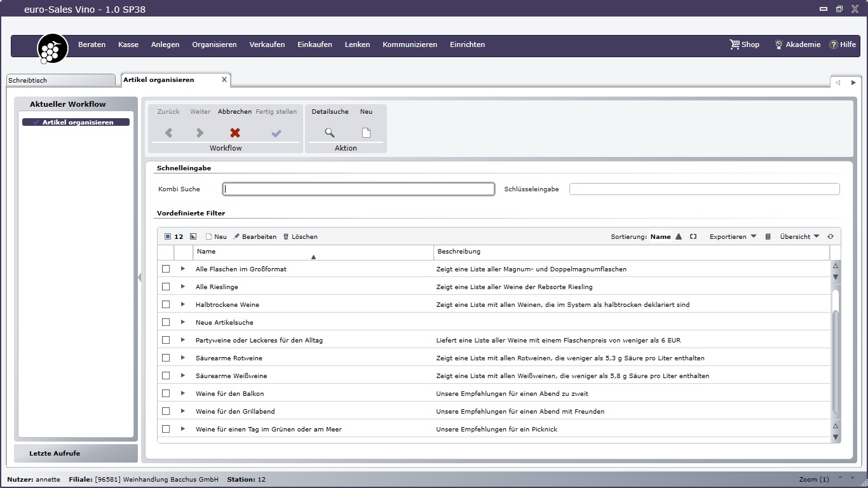Click Neu button in filter list toolbar
868x488 pixels.
216,236
